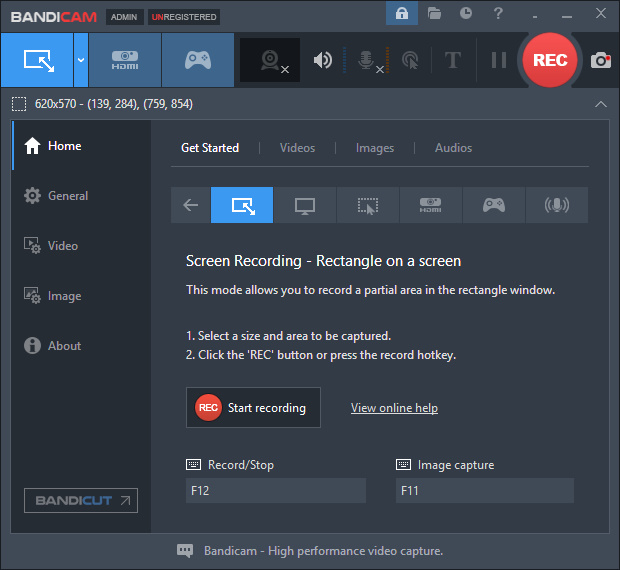
Task: Select around mouse recording mode tile
Action: click(368, 205)
